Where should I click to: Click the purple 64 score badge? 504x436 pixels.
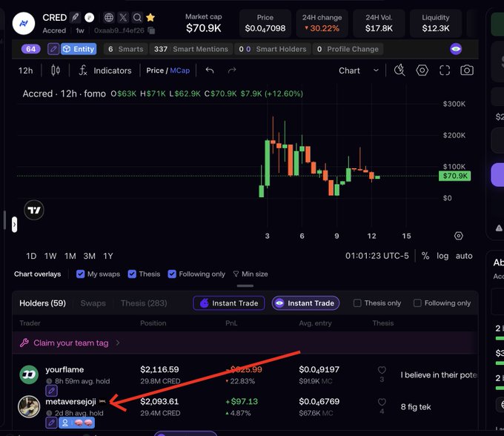tap(31, 49)
